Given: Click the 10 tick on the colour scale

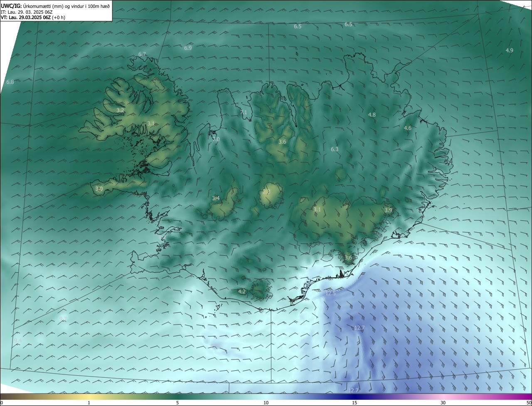Looking at the screenshot, I should pyautogui.click(x=266, y=403).
